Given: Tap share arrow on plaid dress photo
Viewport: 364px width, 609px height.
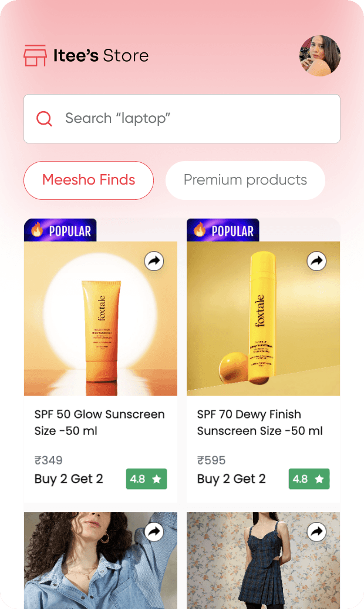Looking at the screenshot, I should 316,532.
